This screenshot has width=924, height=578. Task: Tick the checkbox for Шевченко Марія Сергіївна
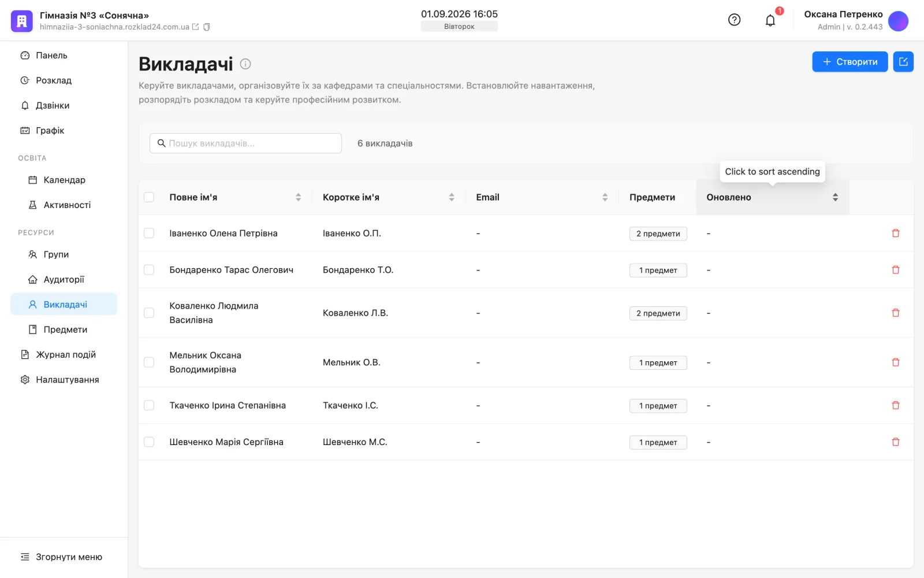point(149,442)
